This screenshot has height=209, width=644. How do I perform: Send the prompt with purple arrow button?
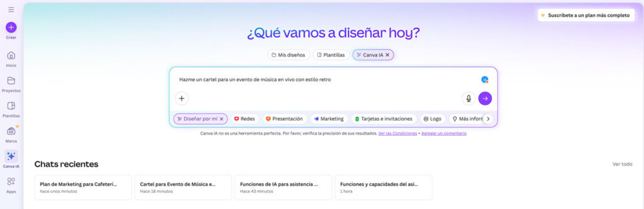pos(485,98)
